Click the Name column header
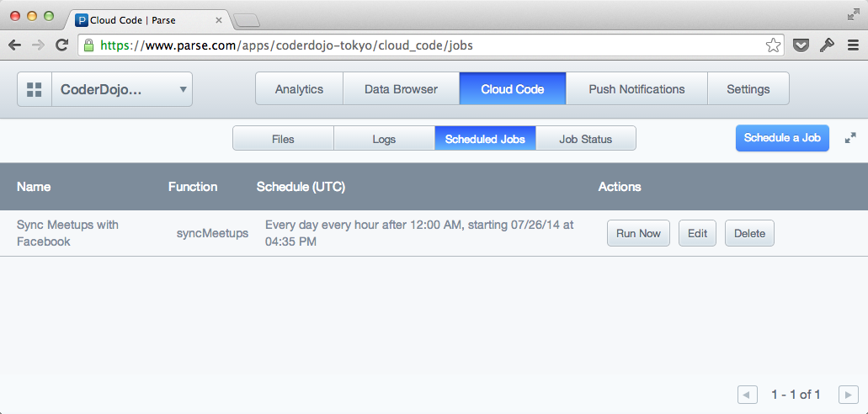This screenshot has height=414, width=868. (x=34, y=187)
